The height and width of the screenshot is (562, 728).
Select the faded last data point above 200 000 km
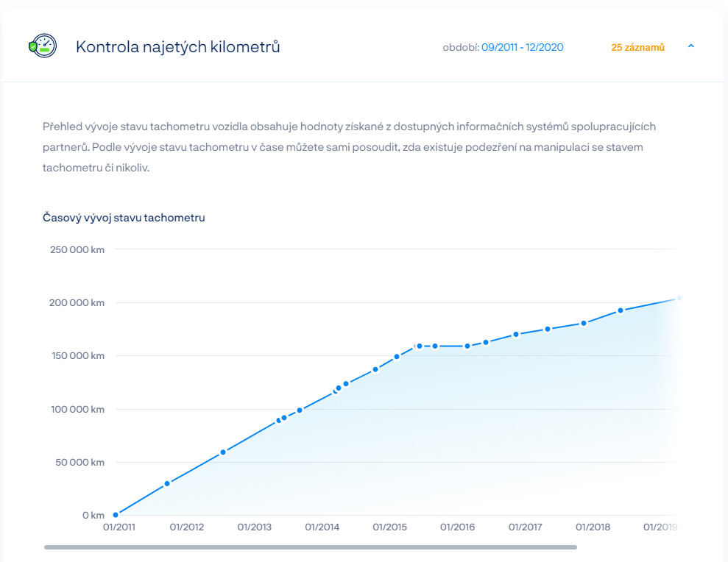tap(679, 299)
